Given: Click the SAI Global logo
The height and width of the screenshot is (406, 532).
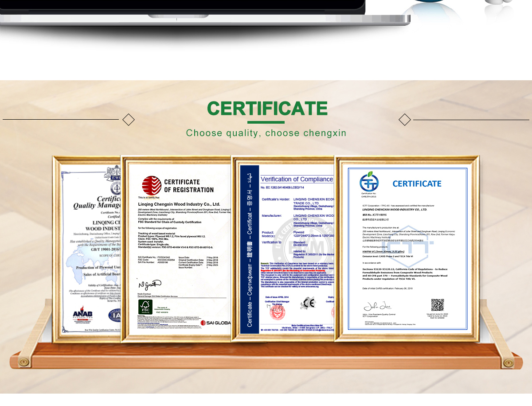Looking at the screenshot, I should 216,323.
